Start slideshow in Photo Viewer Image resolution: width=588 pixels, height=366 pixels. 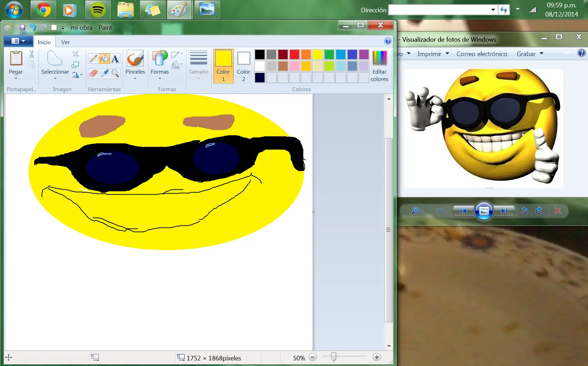[x=484, y=211]
